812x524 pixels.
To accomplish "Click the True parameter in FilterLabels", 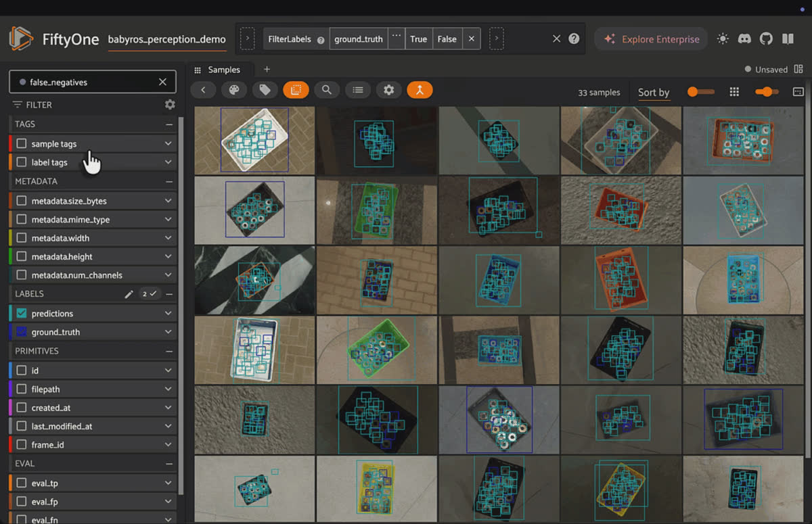I will pyautogui.click(x=418, y=39).
